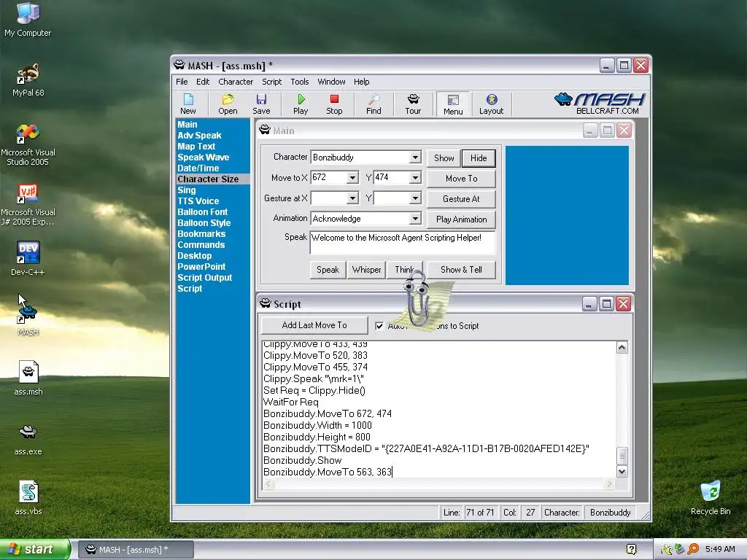
Task: Stop playback using red Stop icon
Action: 334,104
